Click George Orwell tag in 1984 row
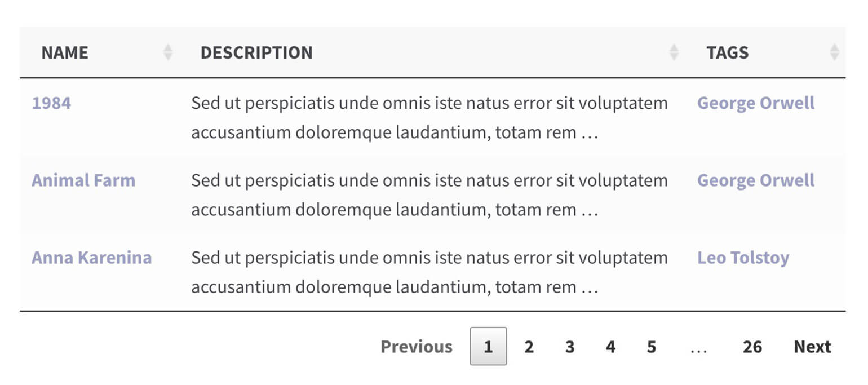Viewport: 868px width, 385px height. coord(755,103)
